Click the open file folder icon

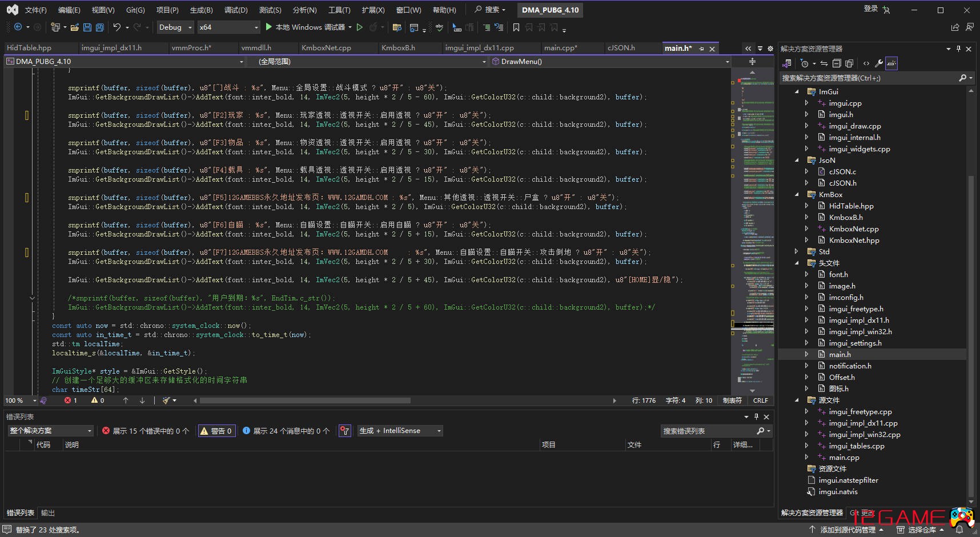coord(74,27)
